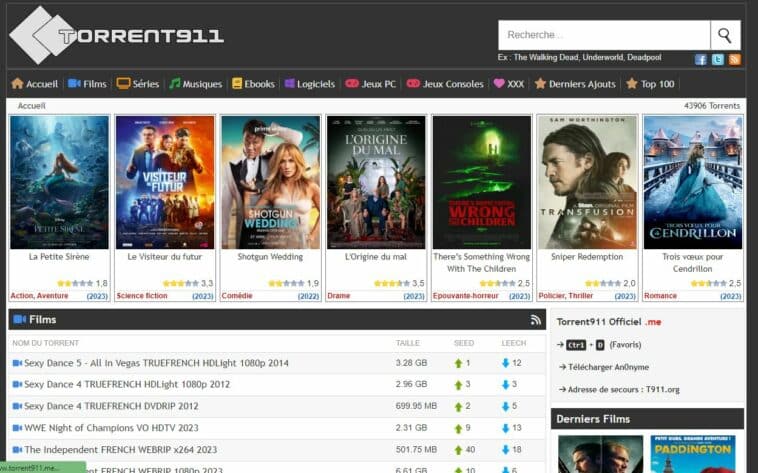Focus the Recherche search field

(x=604, y=35)
